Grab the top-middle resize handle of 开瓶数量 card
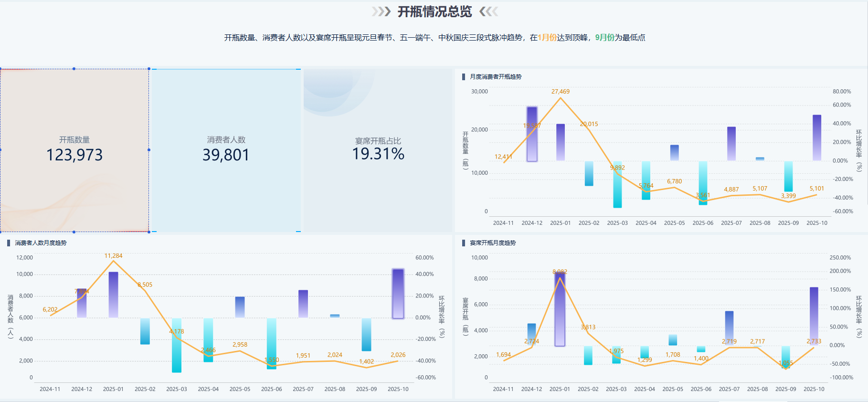This screenshot has height=402, width=868. [74, 69]
